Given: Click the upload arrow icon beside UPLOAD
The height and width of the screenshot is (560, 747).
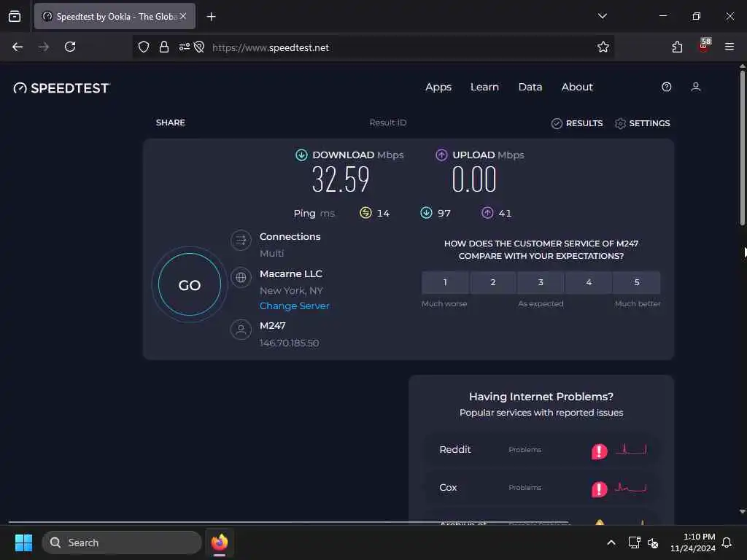Looking at the screenshot, I should [x=441, y=155].
